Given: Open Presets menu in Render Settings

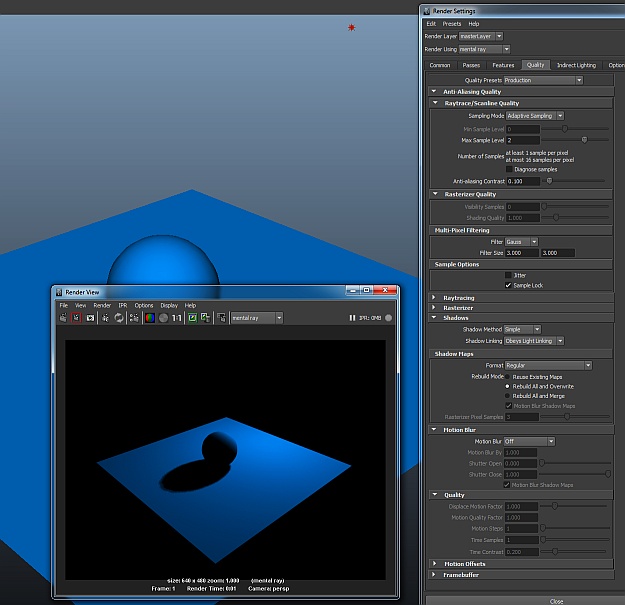Looking at the screenshot, I should [x=452, y=24].
